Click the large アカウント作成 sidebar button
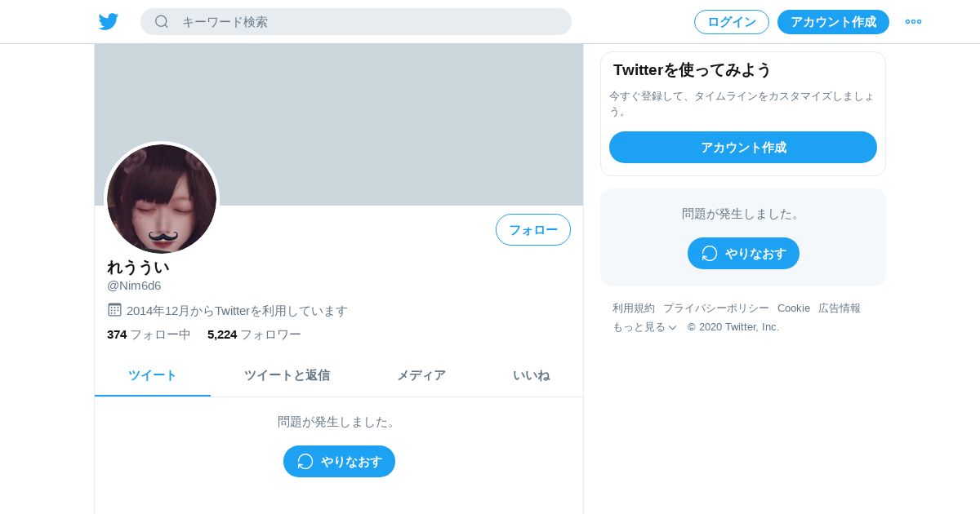Screen dimensions: 980x514 click(743, 148)
